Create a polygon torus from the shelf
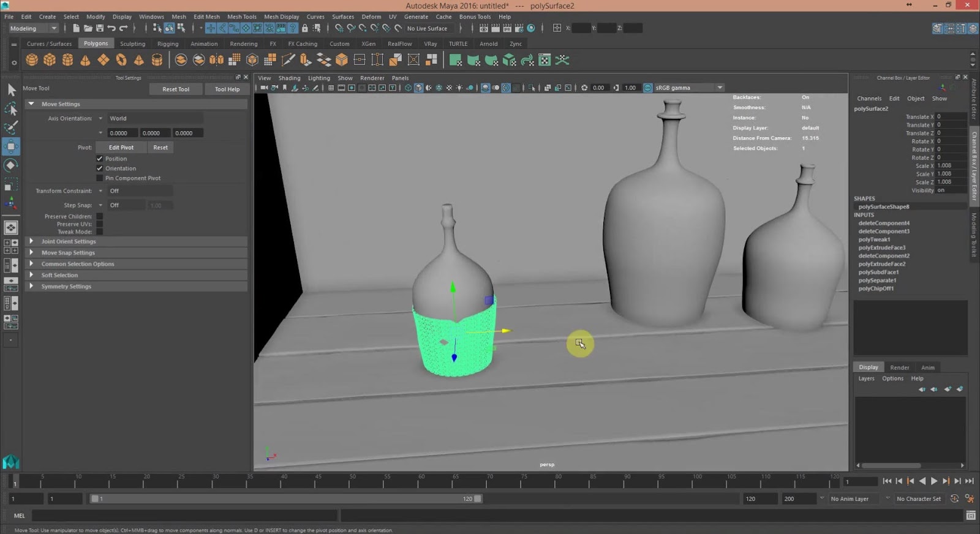The width and height of the screenshot is (980, 534). click(x=121, y=60)
